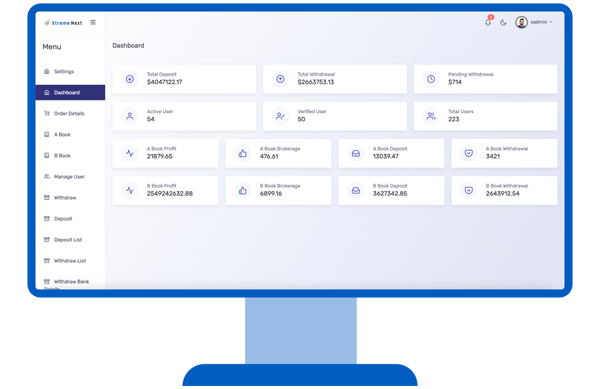Open the Deposit menu item
This screenshot has width=600, height=389.
pyautogui.click(x=70, y=219)
